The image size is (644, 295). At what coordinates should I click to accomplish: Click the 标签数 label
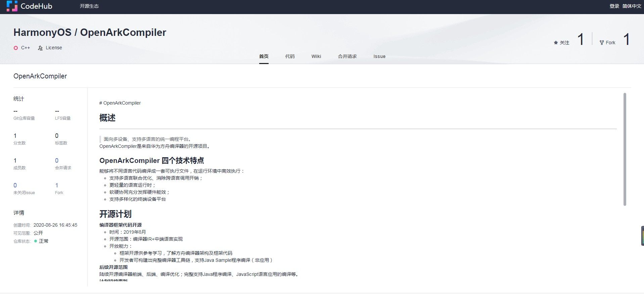[61, 143]
